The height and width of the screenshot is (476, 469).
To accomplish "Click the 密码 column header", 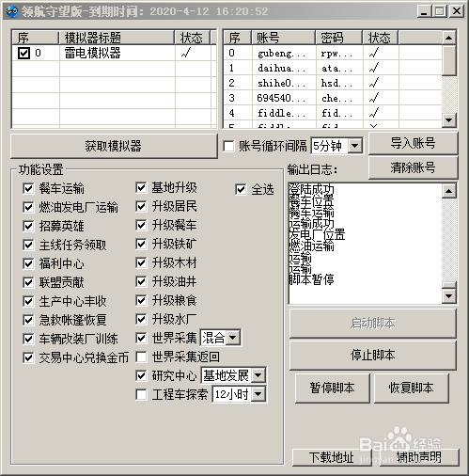I will tap(339, 38).
